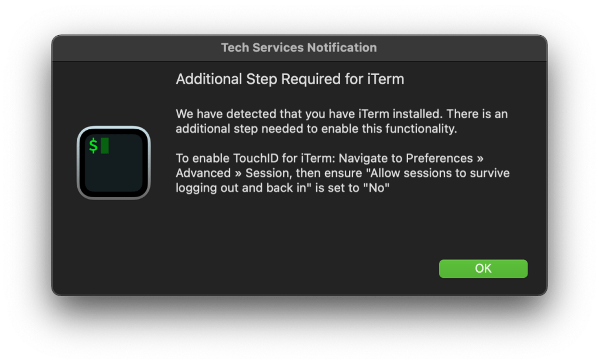Click OK to dismiss the notification
599x364 pixels.
pyautogui.click(x=482, y=269)
